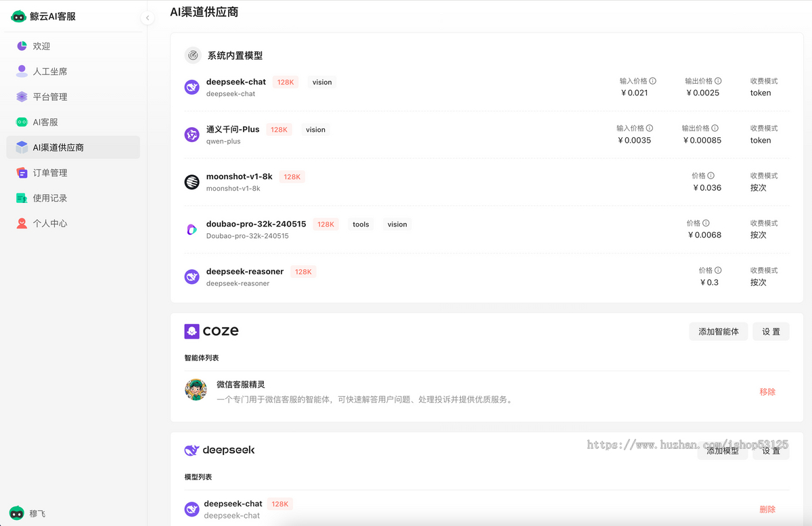Click the AI渠道供应商 page title
The height and width of the screenshot is (526, 812).
click(x=204, y=11)
